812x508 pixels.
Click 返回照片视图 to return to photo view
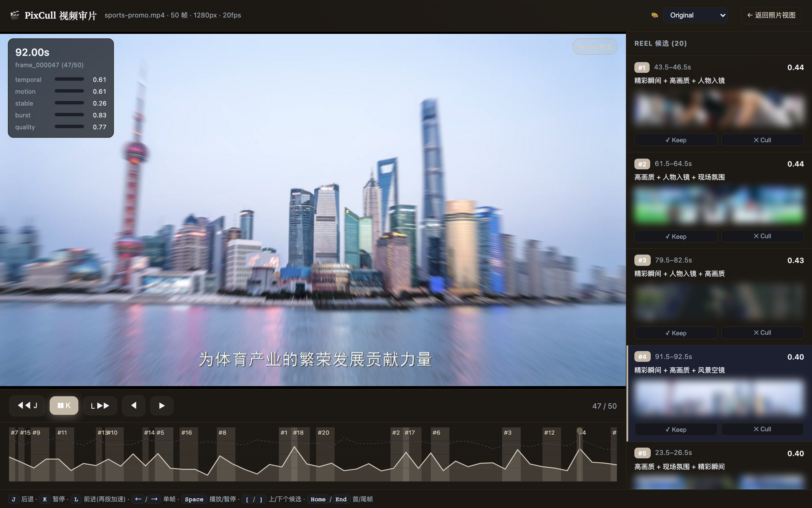coord(771,15)
